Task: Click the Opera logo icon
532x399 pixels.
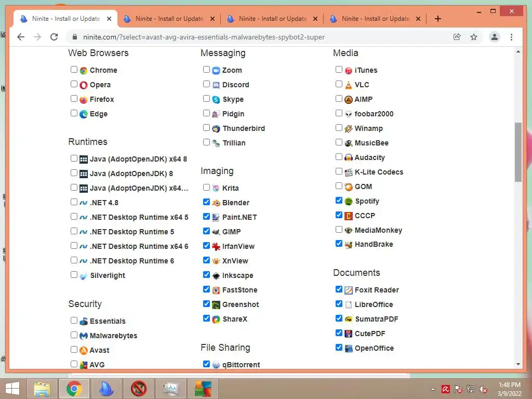Action: pos(84,85)
